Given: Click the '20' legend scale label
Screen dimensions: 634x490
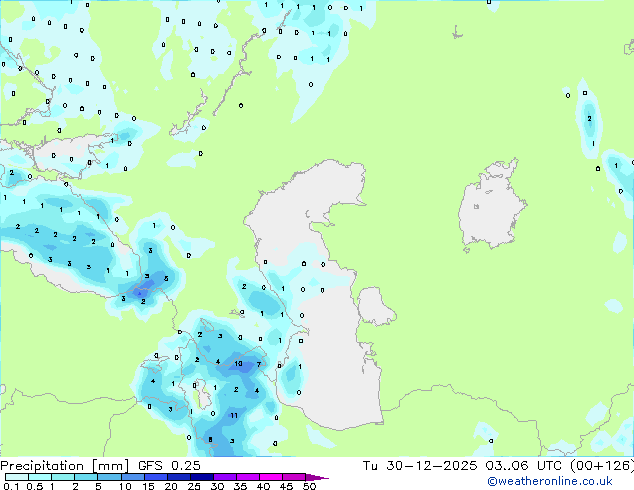Looking at the screenshot, I should 171,486.
